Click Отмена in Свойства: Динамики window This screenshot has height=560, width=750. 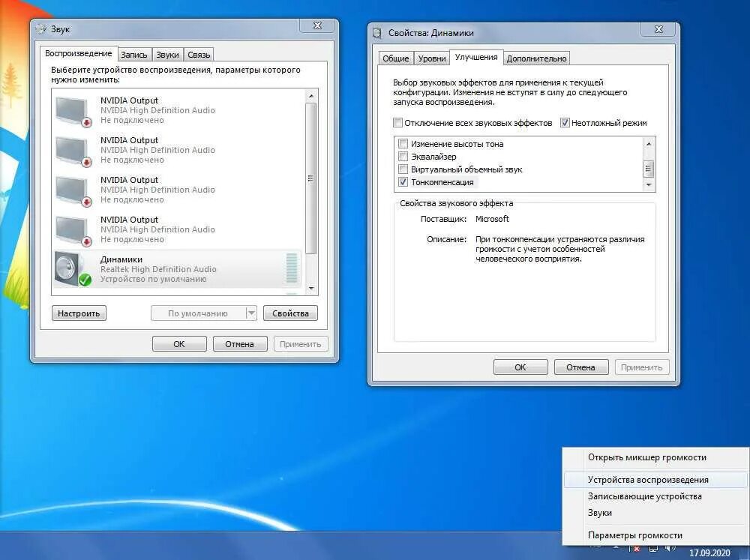click(580, 367)
